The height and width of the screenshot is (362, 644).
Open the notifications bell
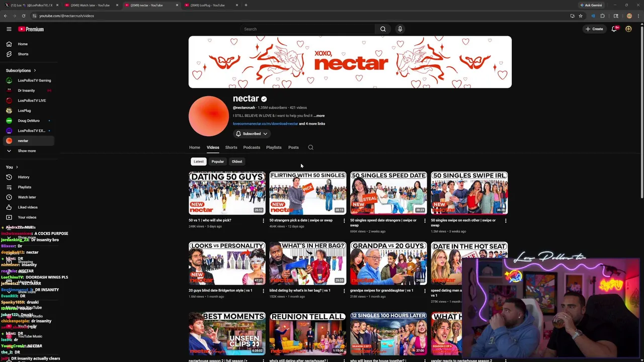click(x=614, y=29)
